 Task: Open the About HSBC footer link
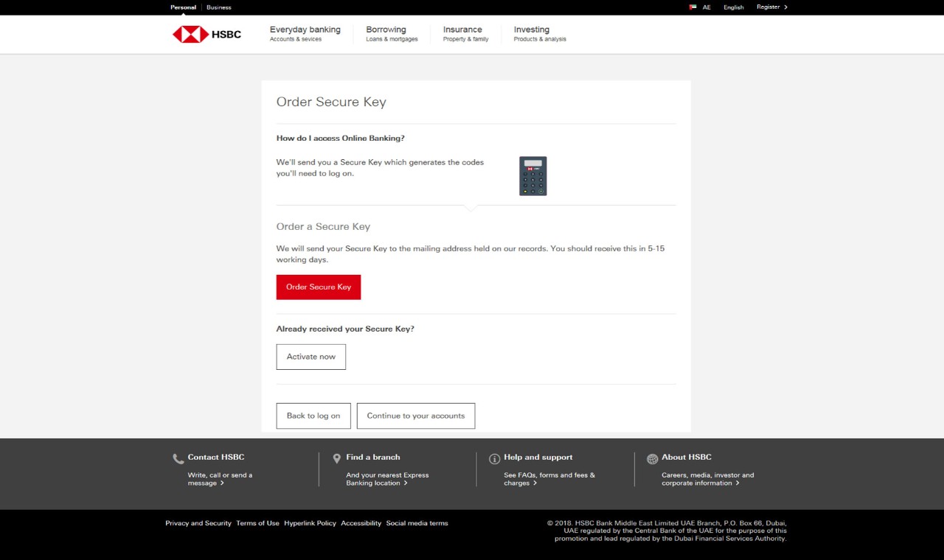tap(687, 458)
